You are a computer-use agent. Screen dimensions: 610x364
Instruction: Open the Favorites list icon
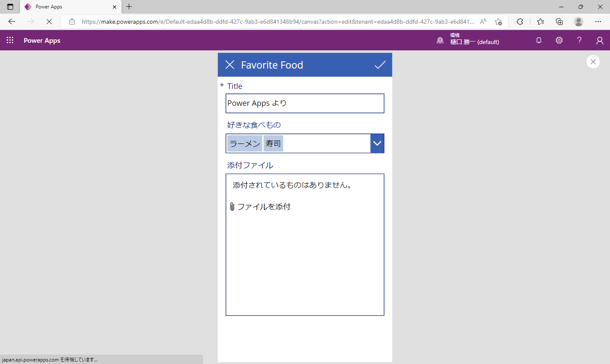point(541,21)
